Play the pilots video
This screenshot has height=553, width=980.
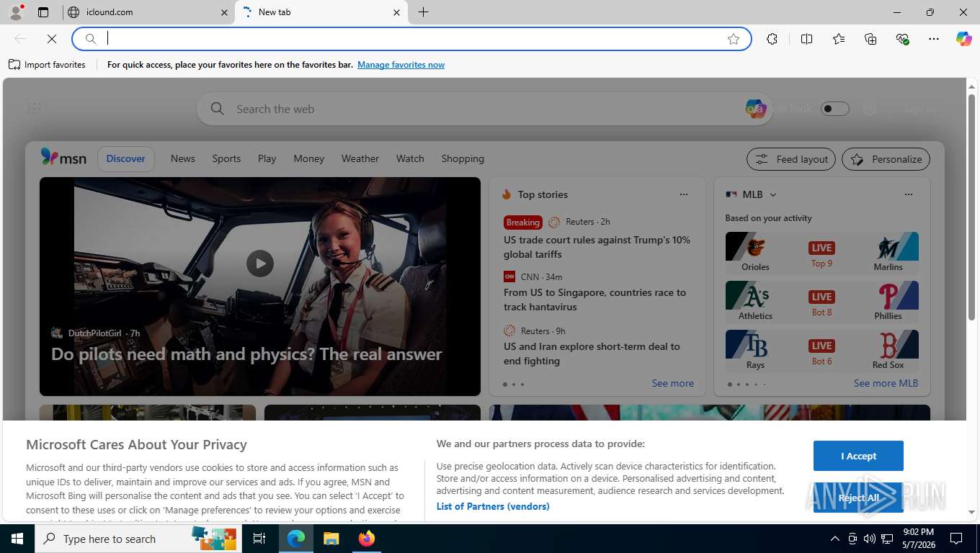260,264
